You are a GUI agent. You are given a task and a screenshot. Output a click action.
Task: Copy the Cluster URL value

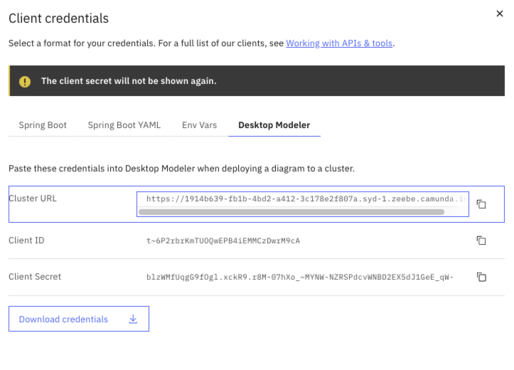pyautogui.click(x=481, y=204)
